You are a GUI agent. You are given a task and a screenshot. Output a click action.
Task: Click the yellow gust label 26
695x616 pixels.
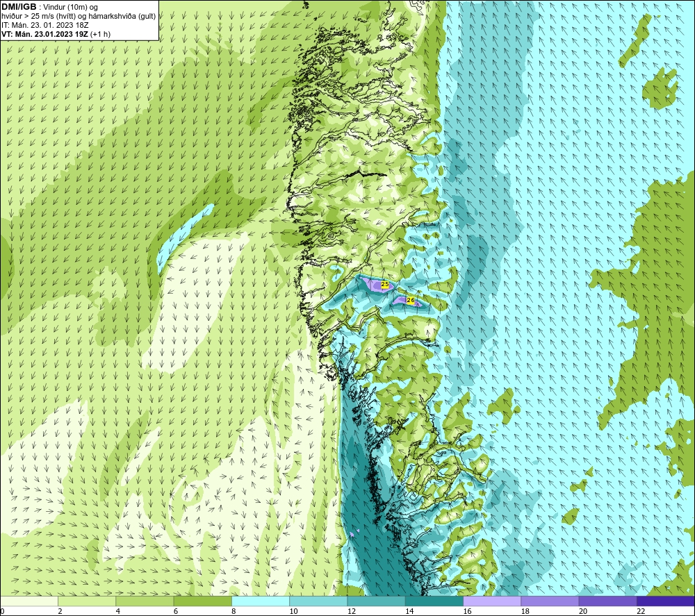coord(411,300)
